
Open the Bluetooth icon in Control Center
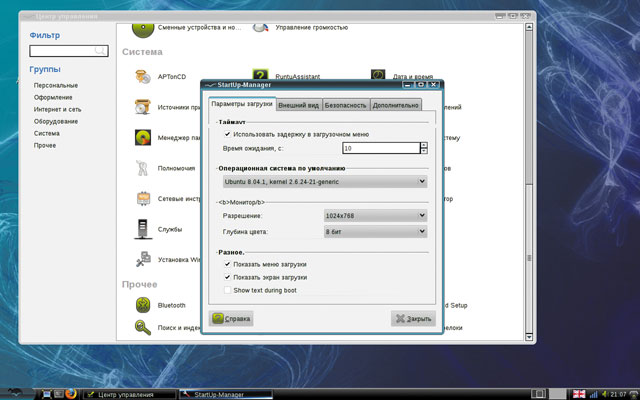click(x=143, y=305)
